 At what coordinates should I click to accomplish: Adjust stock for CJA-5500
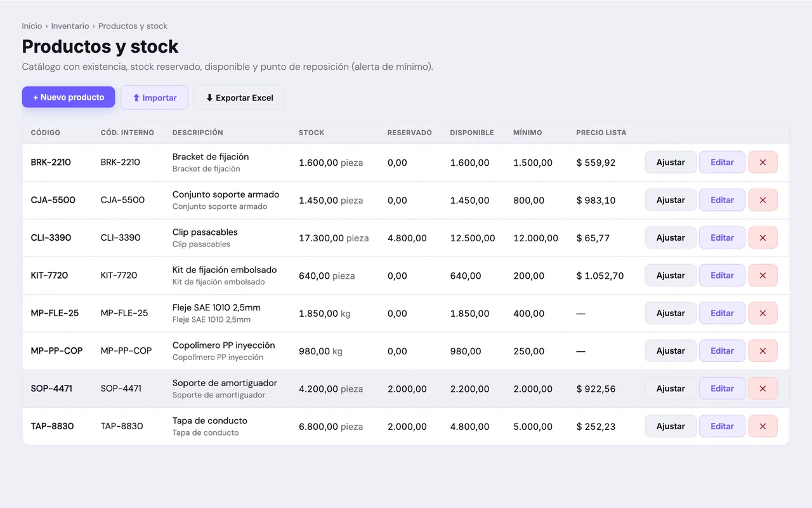(x=671, y=200)
